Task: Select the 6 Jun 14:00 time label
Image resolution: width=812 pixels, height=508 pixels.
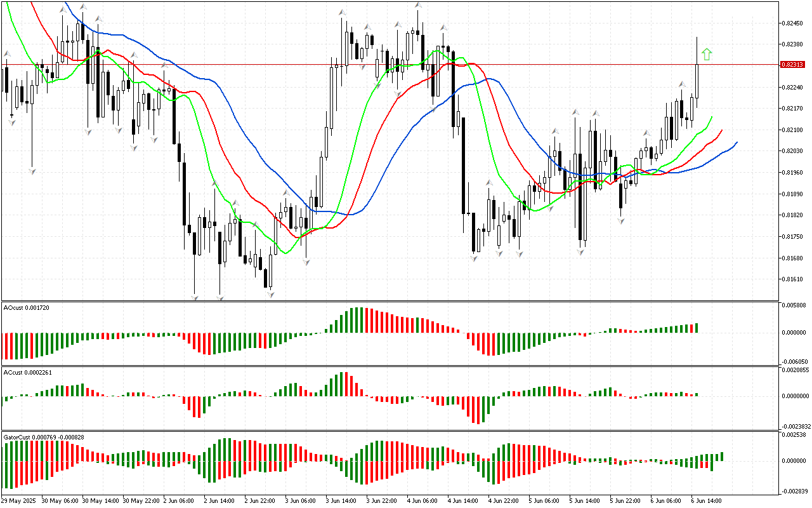Action: 705,500
